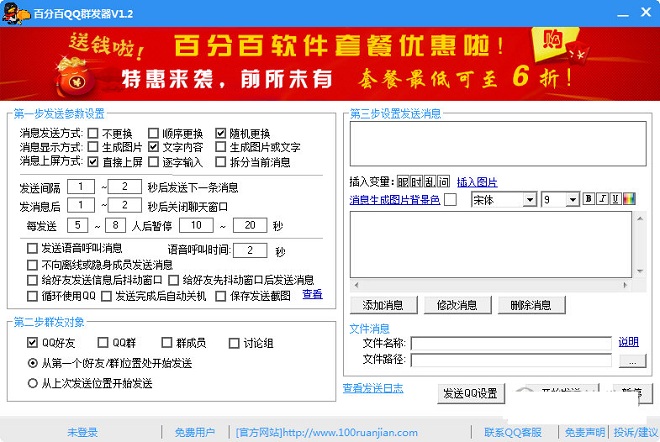The height and width of the screenshot is (442, 660).
Task: Close the 百分百QQ群发器 window
Action: tap(646, 13)
